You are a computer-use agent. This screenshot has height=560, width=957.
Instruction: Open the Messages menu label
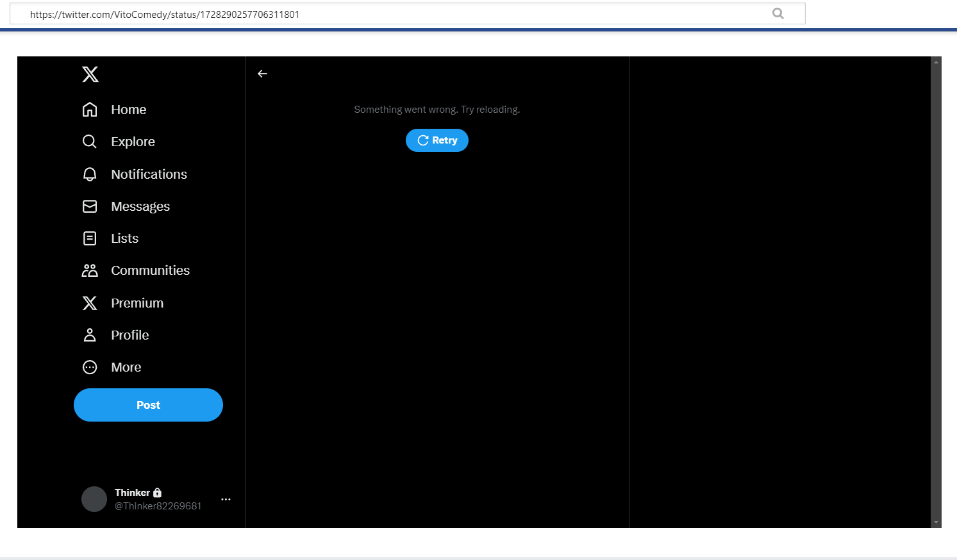coord(140,206)
